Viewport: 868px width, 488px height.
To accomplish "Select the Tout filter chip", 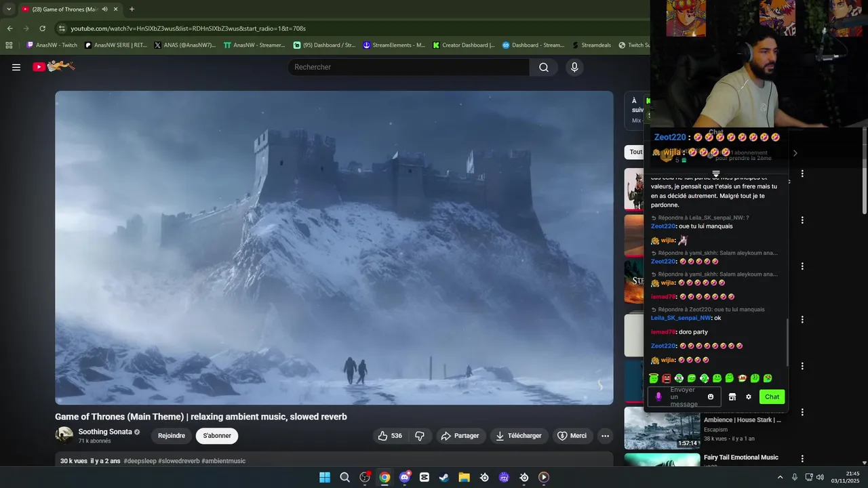I will [635, 152].
